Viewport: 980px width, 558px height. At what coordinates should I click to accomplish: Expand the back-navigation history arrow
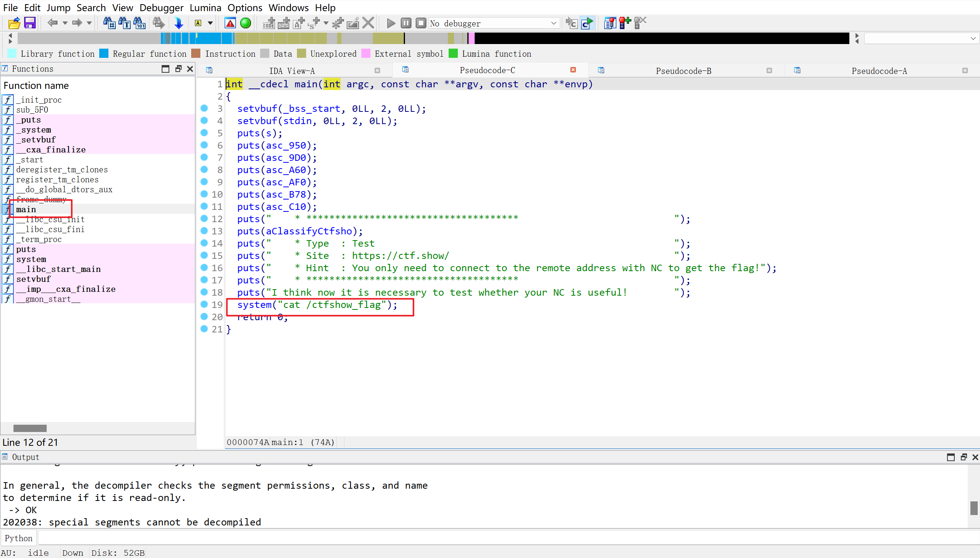tap(64, 23)
